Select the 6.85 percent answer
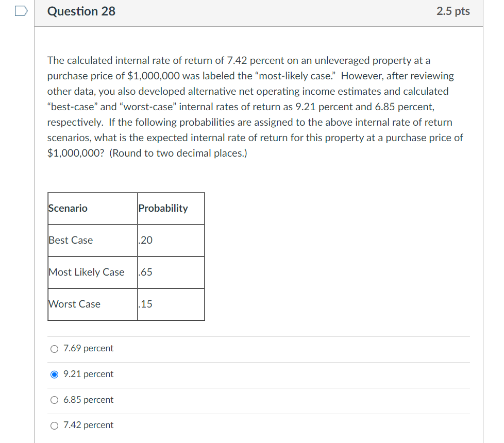This screenshot has width=504, height=443. point(54,400)
